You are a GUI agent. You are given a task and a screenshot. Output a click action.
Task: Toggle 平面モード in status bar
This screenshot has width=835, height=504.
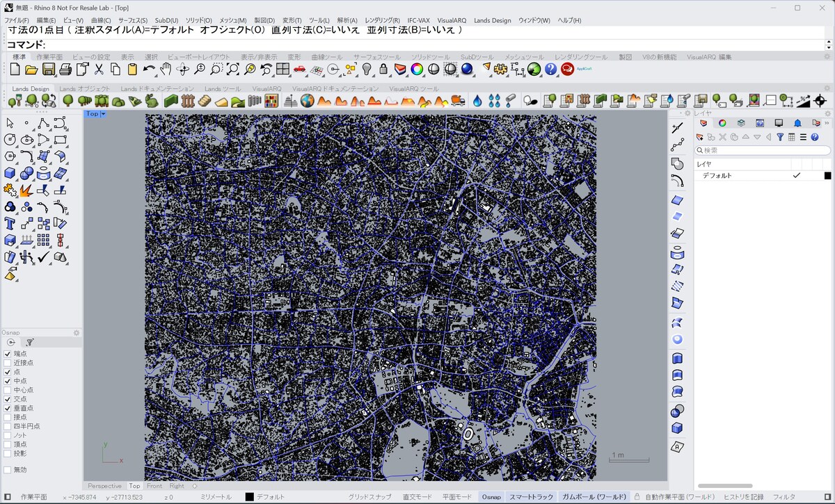click(x=457, y=497)
